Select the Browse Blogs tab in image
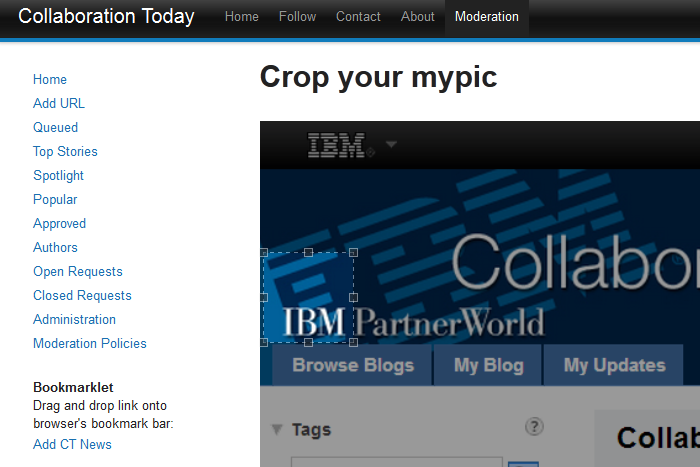Screen dimensions: 700x467 (353, 365)
